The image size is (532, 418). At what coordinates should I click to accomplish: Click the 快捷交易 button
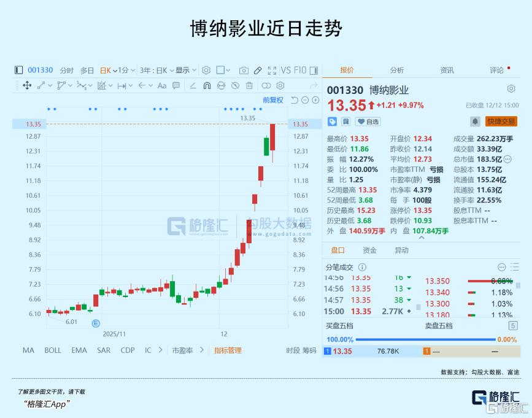click(x=501, y=122)
